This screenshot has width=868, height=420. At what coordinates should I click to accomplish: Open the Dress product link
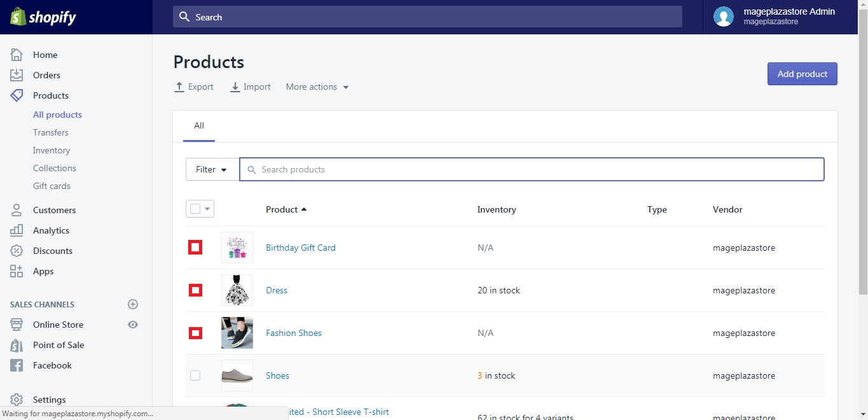[x=277, y=290]
